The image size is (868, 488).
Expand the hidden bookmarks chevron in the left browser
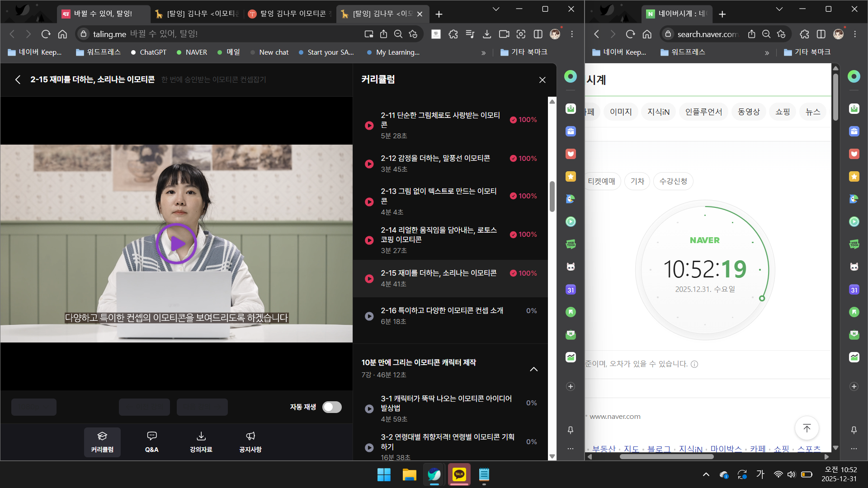483,52
